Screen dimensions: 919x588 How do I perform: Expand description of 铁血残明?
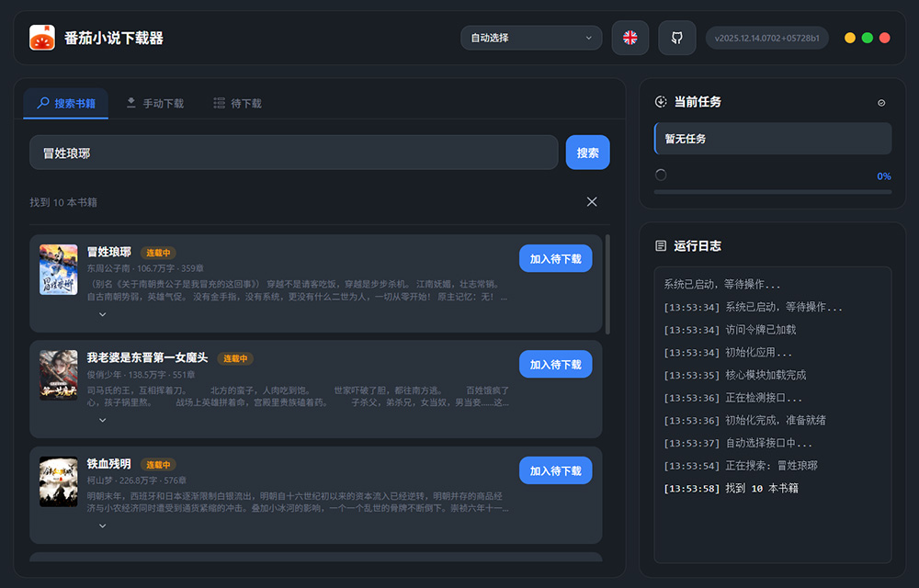click(x=103, y=526)
